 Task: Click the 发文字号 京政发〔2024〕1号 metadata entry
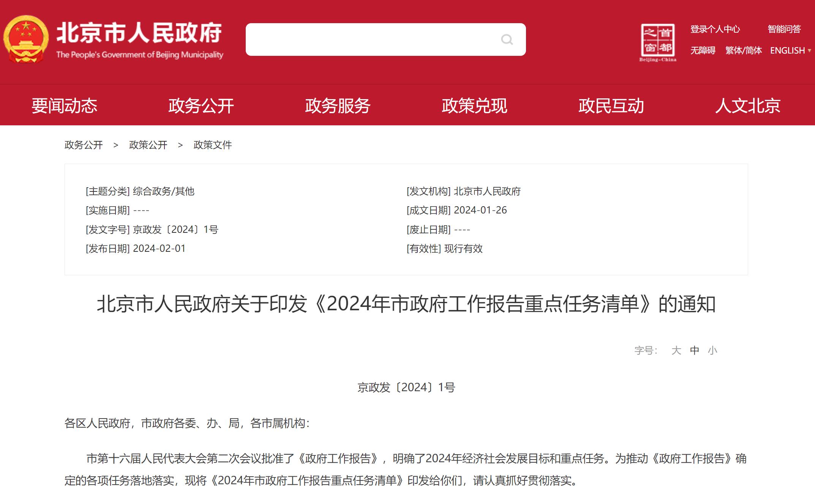coord(152,229)
